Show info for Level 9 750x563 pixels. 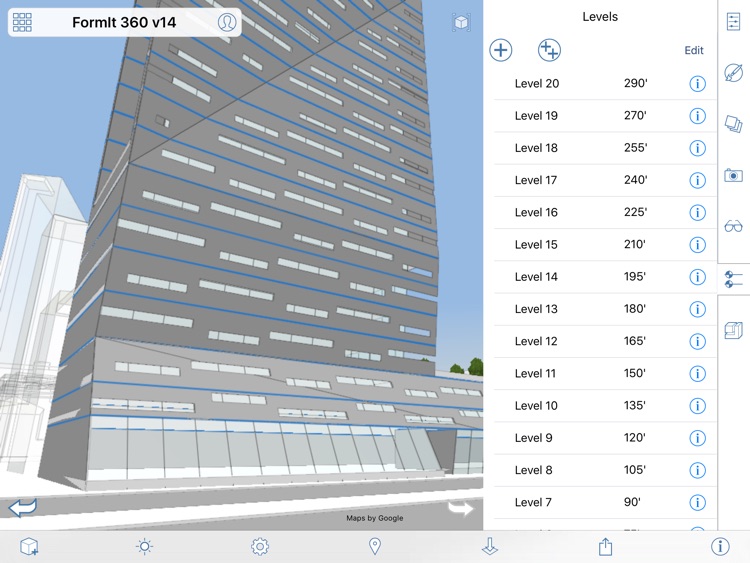click(x=697, y=438)
